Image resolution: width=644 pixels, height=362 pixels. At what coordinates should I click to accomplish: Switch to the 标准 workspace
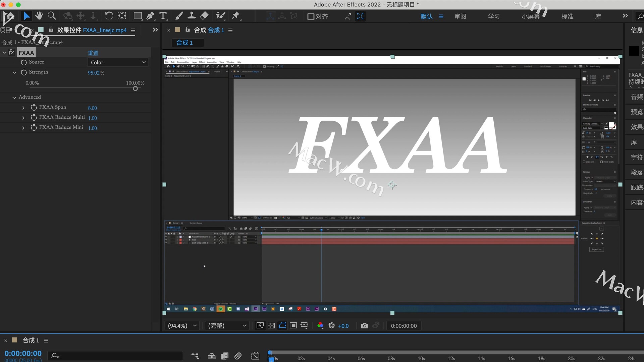point(568,16)
